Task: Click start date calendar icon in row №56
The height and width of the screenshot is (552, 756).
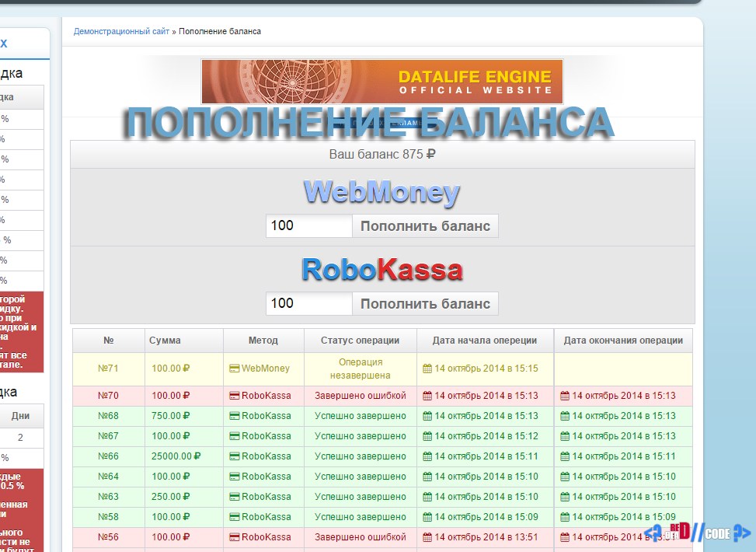Action: pyautogui.click(x=427, y=537)
